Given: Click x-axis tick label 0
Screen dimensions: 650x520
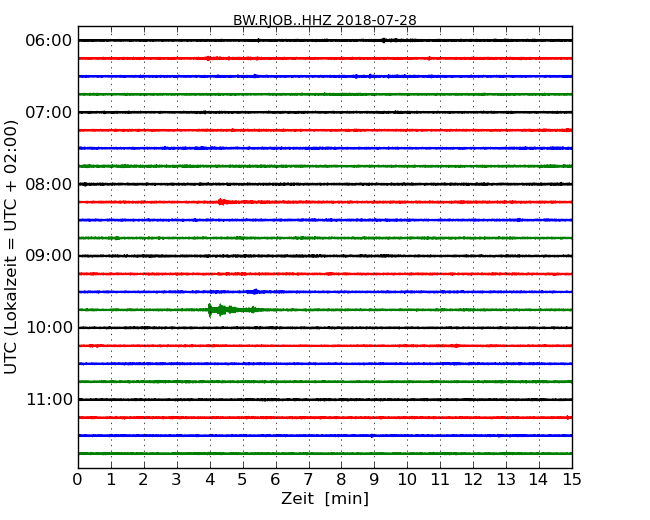Looking at the screenshot, I should coord(78,480).
